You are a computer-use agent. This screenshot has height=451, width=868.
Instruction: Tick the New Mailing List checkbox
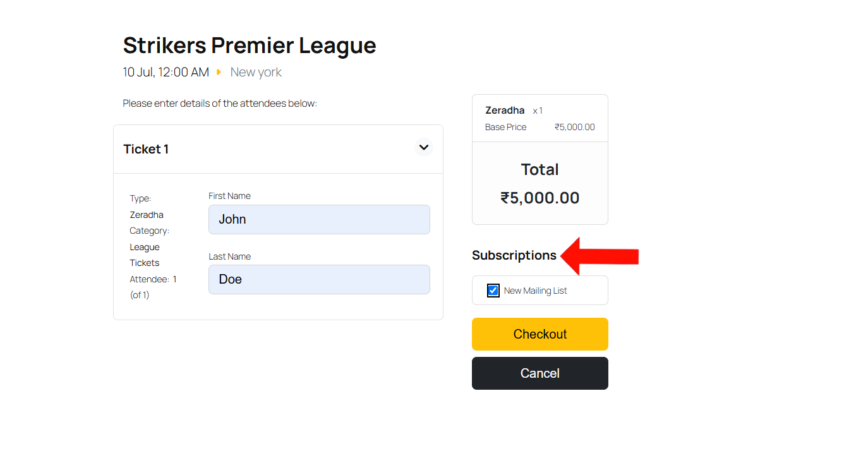(493, 291)
